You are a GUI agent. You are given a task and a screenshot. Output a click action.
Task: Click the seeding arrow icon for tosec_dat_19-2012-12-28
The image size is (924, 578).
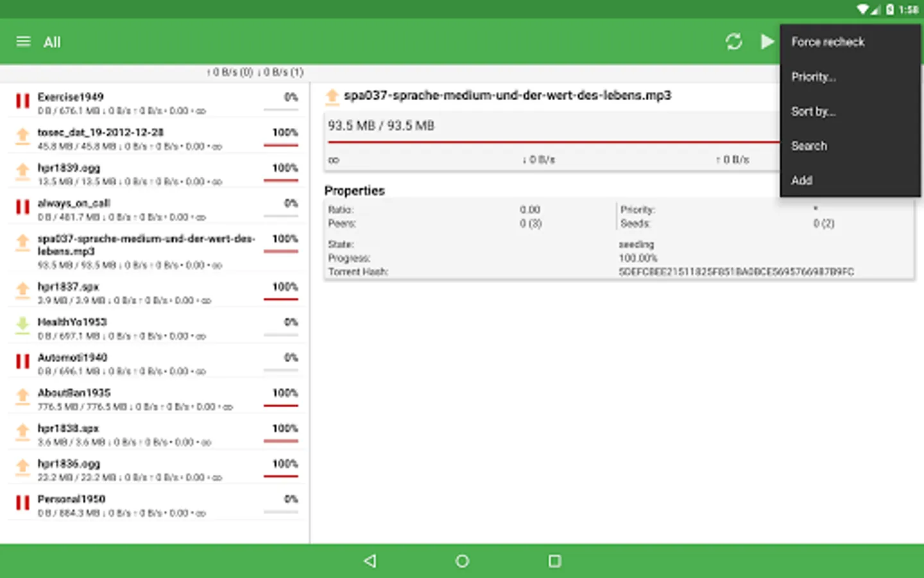(x=22, y=136)
